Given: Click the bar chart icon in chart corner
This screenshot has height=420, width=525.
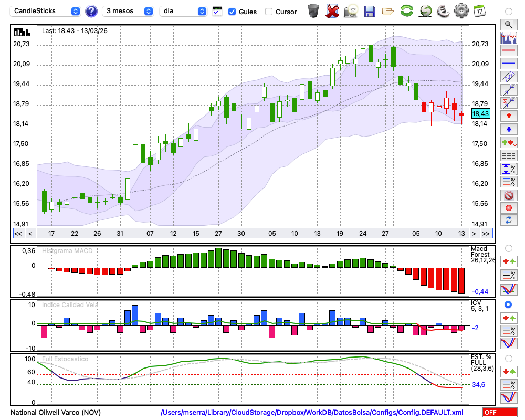Looking at the screenshot, I should pos(22,32).
